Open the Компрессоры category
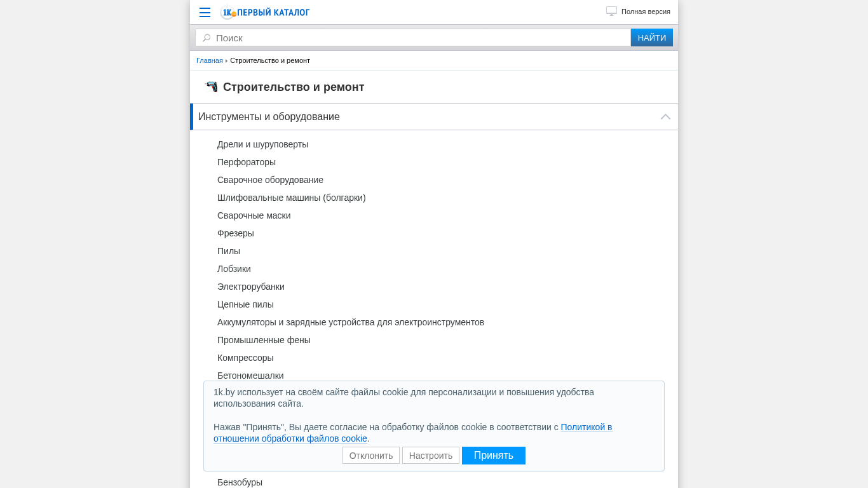Image resolution: width=868 pixels, height=488 pixels. coord(245,358)
